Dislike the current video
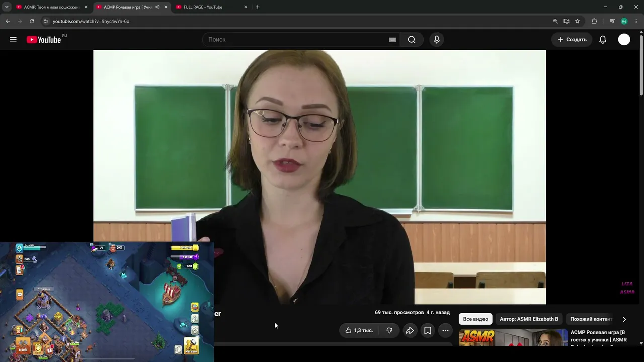Image resolution: width=644 pixels, height=362 pixels. 389,330
